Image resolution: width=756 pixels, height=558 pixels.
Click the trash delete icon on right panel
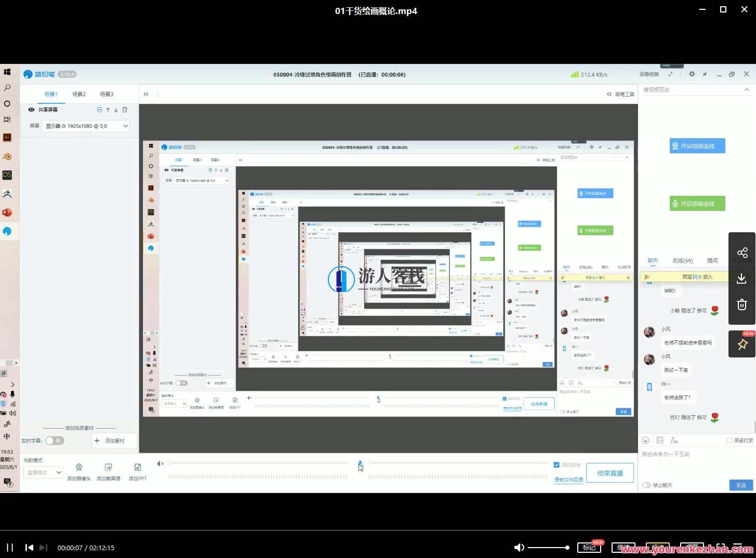pos(742,305)
